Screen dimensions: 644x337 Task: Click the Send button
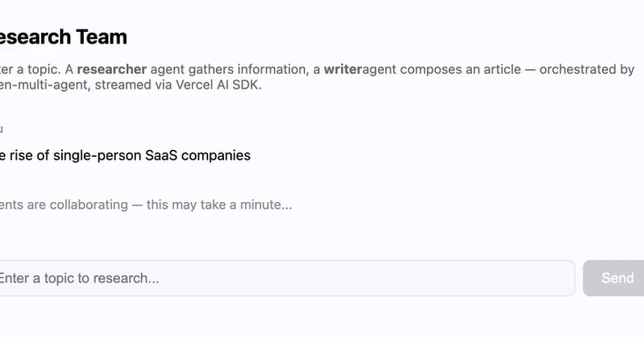pyautogui.click(x=618, y=278)
